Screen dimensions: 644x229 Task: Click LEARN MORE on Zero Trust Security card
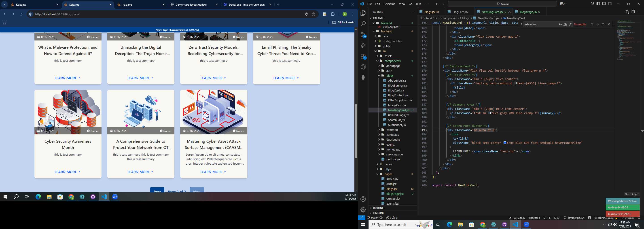click(214, 78)
